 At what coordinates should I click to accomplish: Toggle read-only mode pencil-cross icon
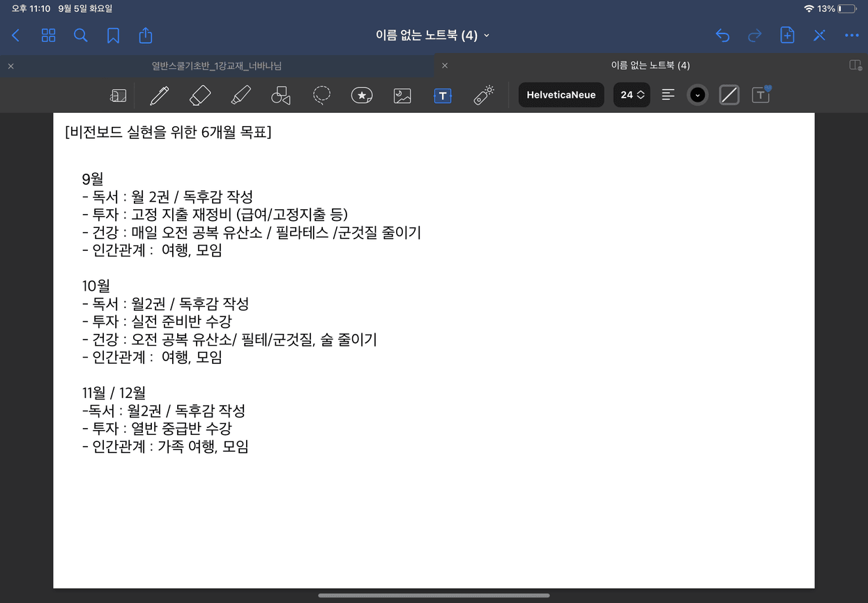(819, 36)
